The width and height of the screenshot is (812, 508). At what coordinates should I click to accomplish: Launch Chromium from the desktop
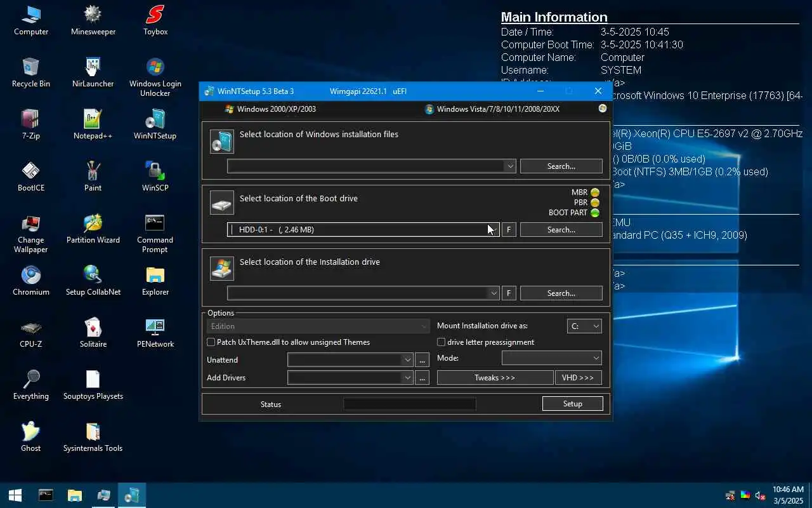(30, 281)
